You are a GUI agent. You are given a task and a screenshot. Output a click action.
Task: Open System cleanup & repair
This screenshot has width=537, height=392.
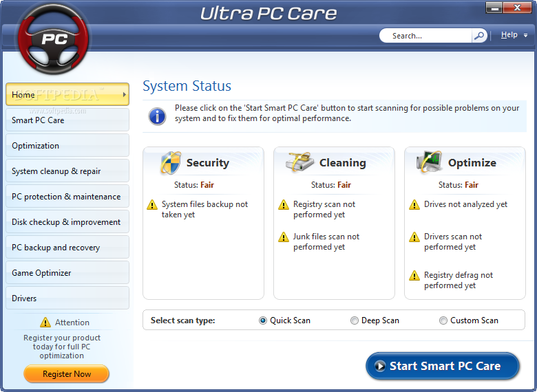[x=67, y=171]
